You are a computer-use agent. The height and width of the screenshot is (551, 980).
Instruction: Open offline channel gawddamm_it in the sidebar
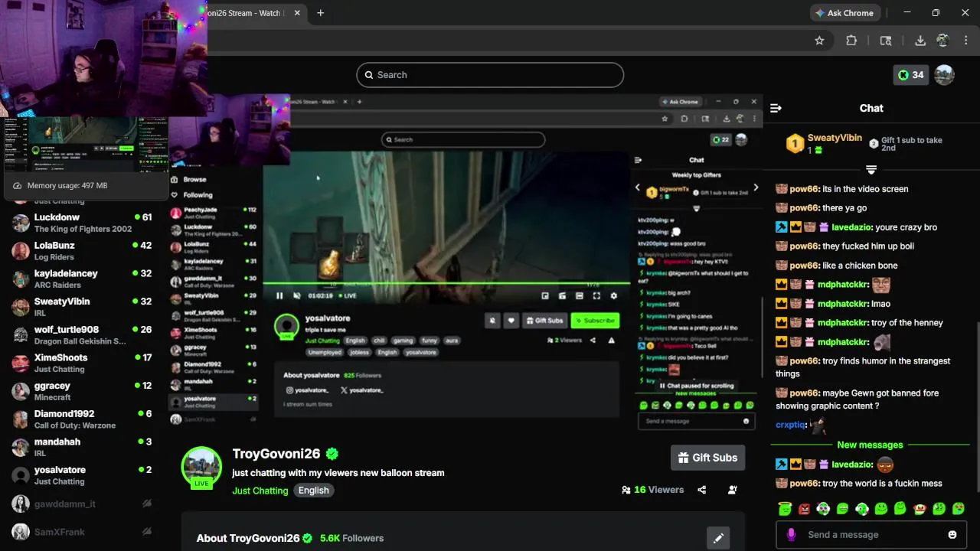[83, 504]
